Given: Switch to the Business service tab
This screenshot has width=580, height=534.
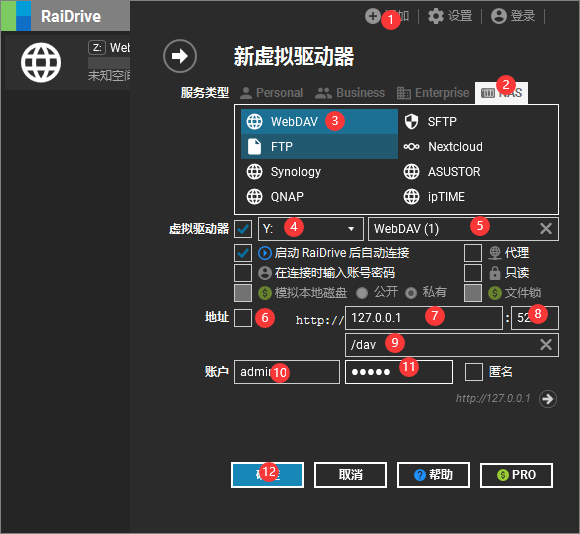Looking at the screenshot, I should click(x=350, y=92).
